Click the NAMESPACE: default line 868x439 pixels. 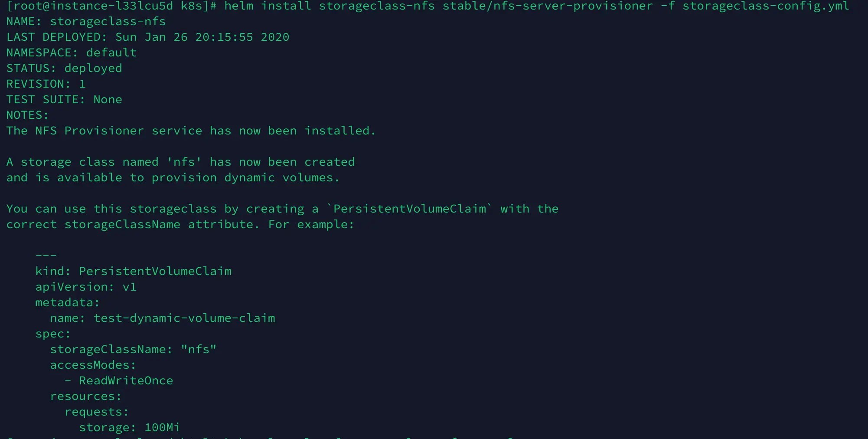click(72, 52)
